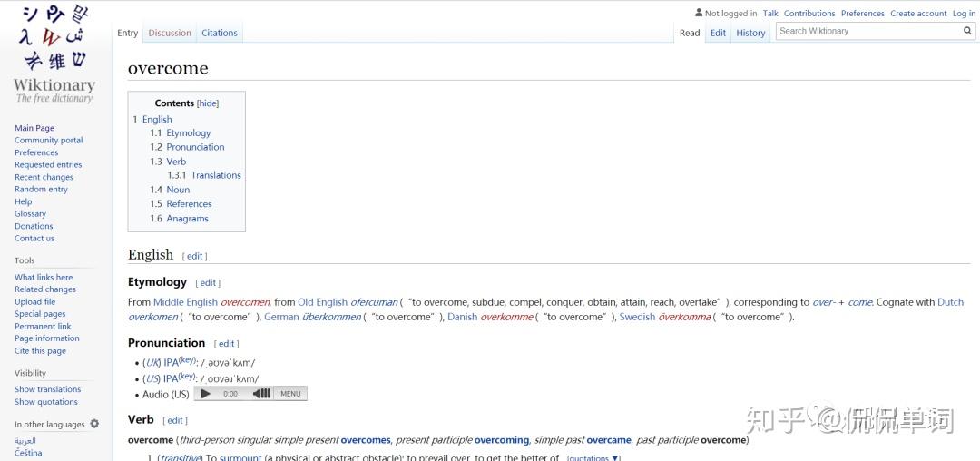Image resolution: width=980 pixels, height=461 pixels.
Task: Jump to 1.3.1 Translations in Contents
Action: [x=204, y=175]
